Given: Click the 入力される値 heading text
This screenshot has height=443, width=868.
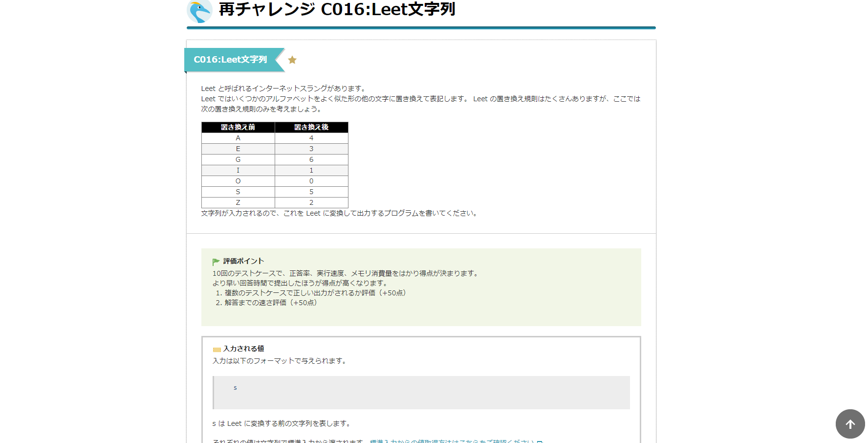Looking at the screenshot, I should [243, 349].
